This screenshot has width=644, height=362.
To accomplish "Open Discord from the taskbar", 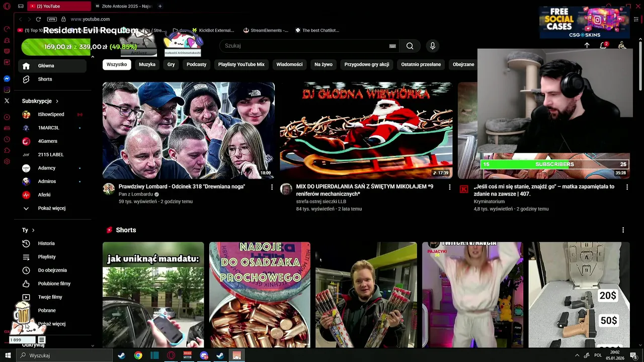I will (204, 355).
